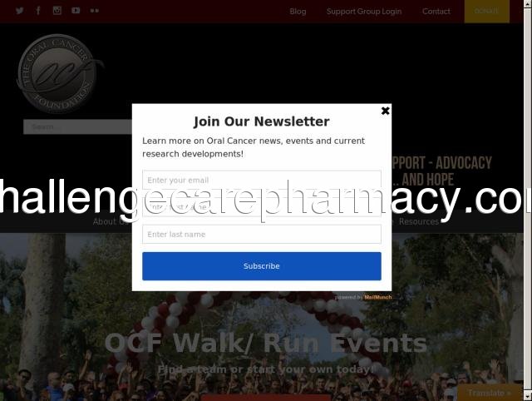Click the scrollbar down arrow
This screenshot has height=401, width=532.
coord(528,396)
